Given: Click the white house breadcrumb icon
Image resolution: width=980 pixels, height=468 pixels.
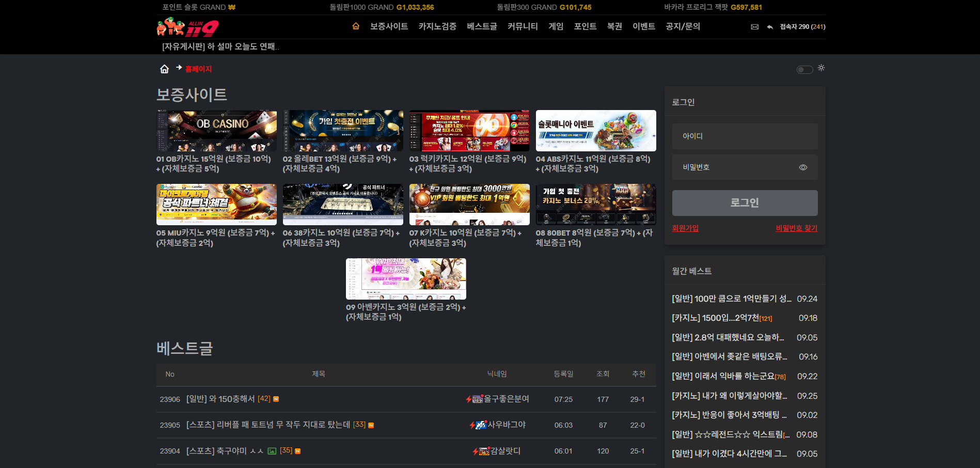Looking at the screenshot, I should pos(164,69).
